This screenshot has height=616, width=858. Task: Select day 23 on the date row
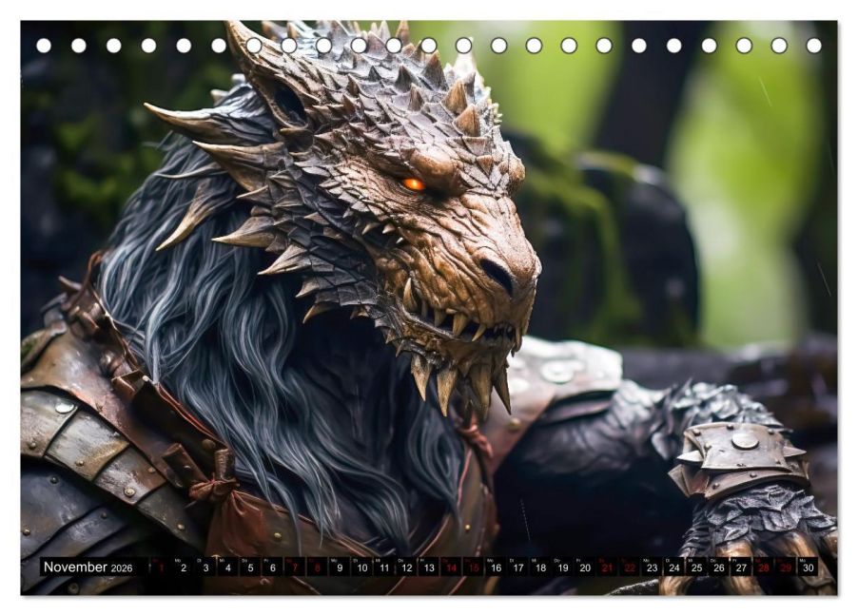click(652, 568)
